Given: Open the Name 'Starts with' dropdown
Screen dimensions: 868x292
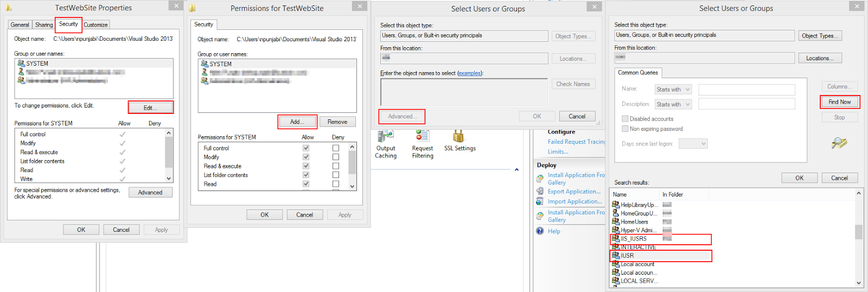Looking at the screenshot, I should point(673,90).
